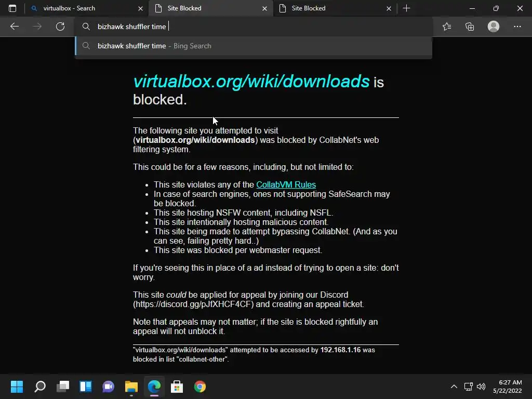This screenshot has height=399, width=532.
Task: Click the address bar search icon
Action: click(x=86, y=26)
